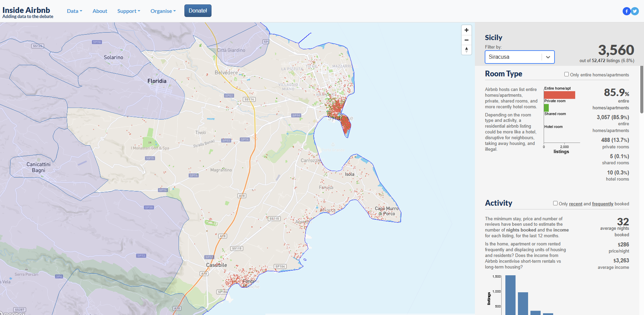Zoom in on the map
The width and height of the screenshot is (644, 315).
466,30
